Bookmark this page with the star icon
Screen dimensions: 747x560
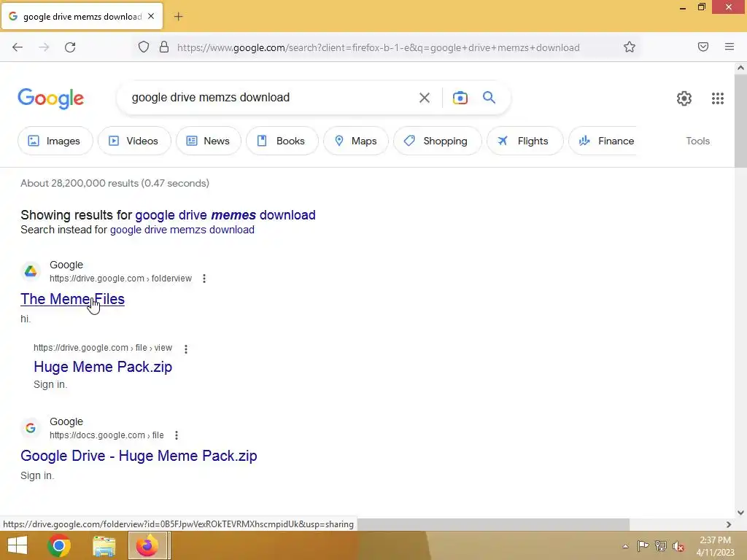click(x=630, y=47)
